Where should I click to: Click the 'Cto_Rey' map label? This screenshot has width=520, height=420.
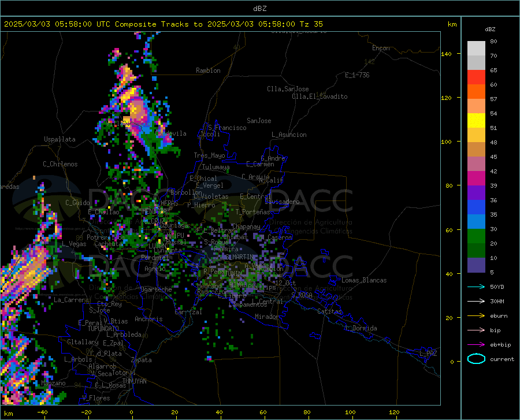coord(109,304)
